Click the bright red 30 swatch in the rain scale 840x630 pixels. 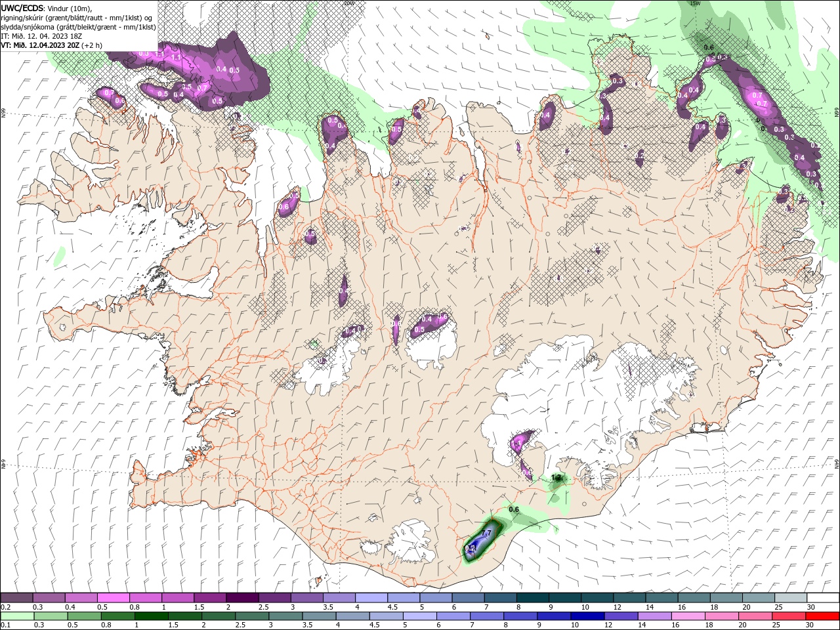(823, 616)
